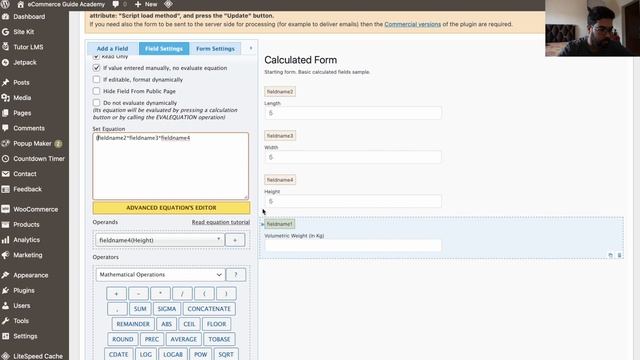
Task: Click the Jetpack sidebar icon
Action: (x=5, y=62)
